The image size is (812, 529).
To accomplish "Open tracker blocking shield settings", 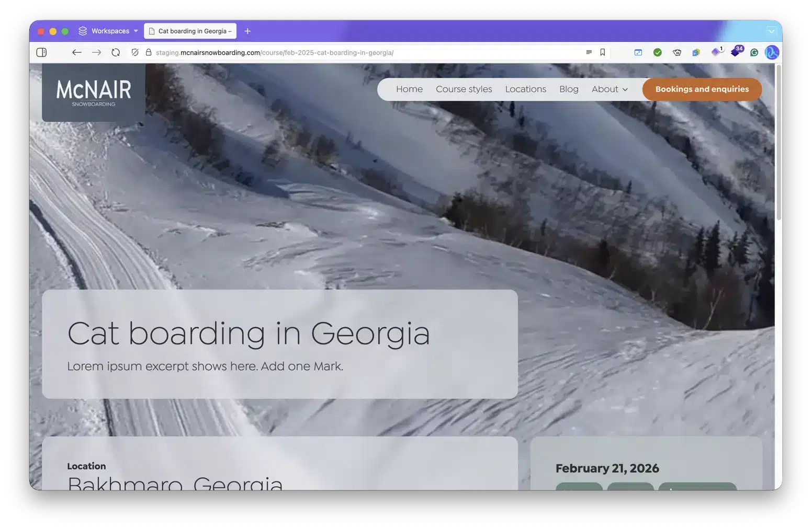I will pyautogui.click(x=135, y=52).
